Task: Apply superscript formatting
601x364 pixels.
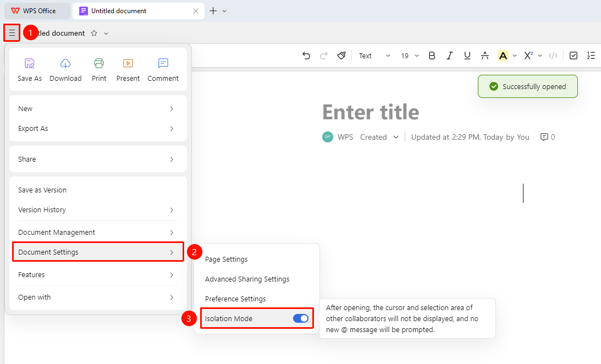Action: click(528, 56)
